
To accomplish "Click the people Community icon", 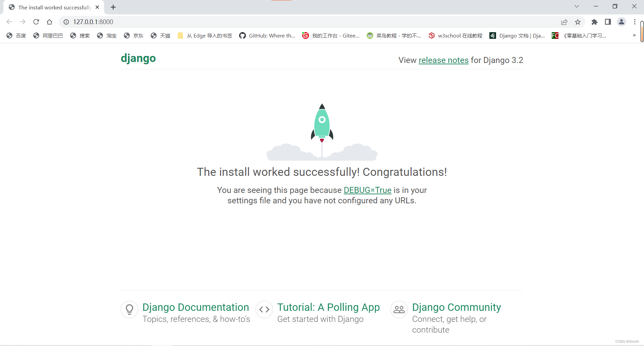I will tap(399, 309).
